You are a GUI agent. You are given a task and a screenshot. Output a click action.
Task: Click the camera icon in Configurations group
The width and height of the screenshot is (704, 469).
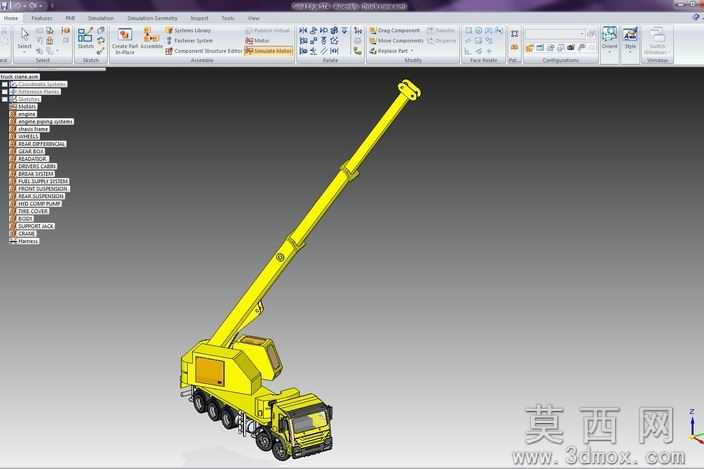tap(571, 48)
